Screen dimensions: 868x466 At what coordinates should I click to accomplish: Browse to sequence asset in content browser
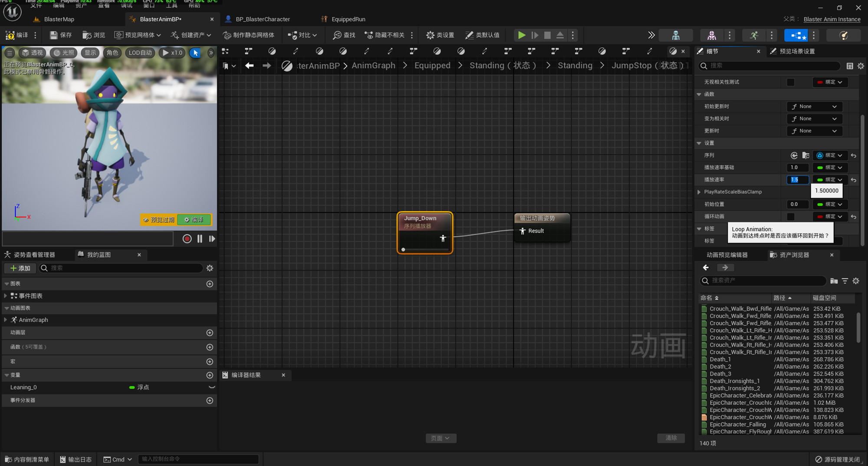pos(806,155)
